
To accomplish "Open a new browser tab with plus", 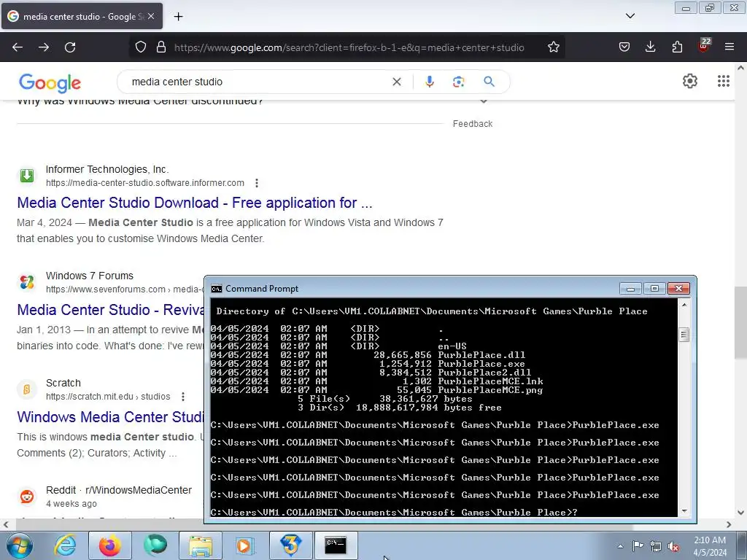I will [x=178, y=17].
